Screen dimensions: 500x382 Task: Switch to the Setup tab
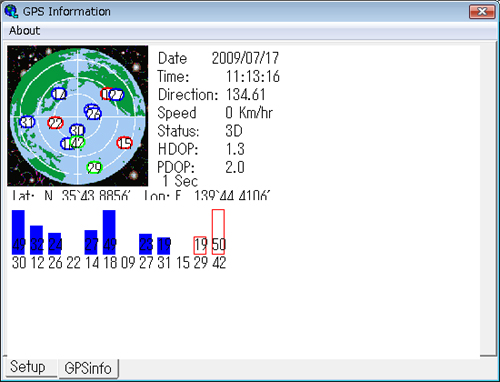tap(28, 367)
